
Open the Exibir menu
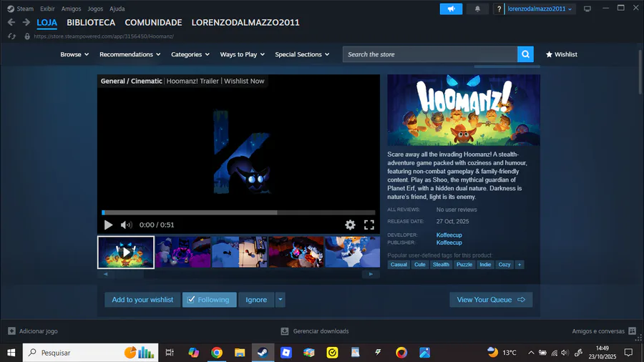point(47,9)
